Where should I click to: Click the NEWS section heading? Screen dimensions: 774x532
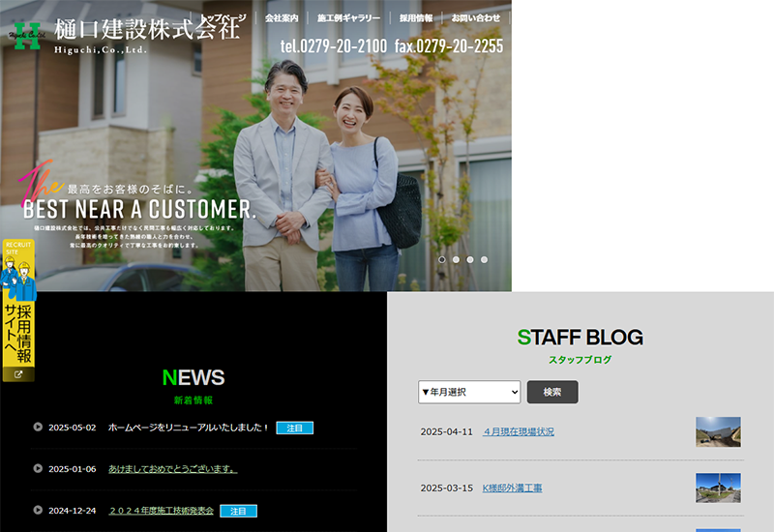(193, 377)
